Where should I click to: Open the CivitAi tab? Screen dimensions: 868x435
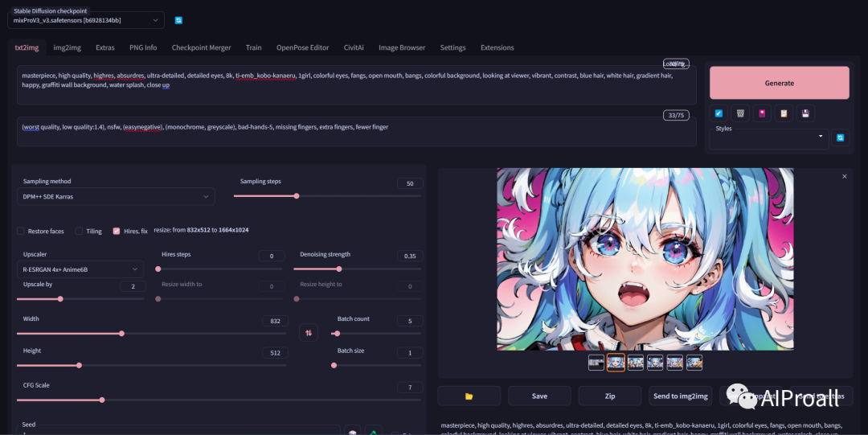point(354,47)
